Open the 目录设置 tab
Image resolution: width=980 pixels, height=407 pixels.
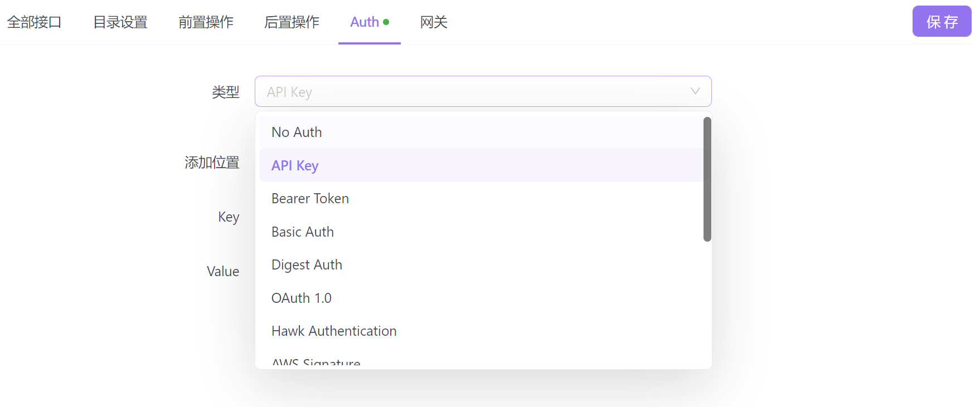coord(120,22)
